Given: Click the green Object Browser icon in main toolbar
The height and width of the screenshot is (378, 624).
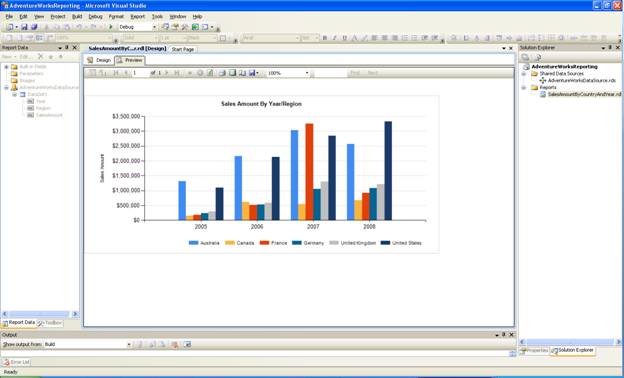Looking at the screenshot, I should [195, 27].
